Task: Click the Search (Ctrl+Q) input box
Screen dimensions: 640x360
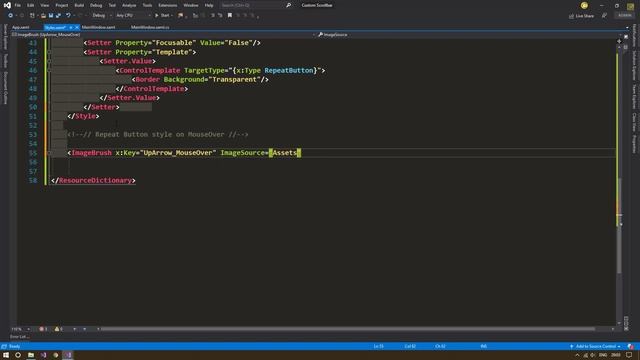Action: tap(251, 5)
